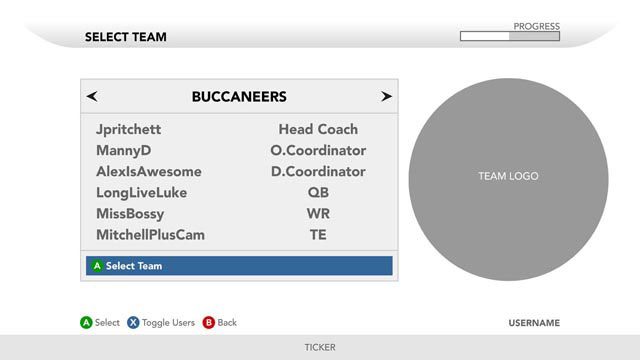The image size is (640, 360).
Task: Click the Back label in footer
Action: pos(227,322)
